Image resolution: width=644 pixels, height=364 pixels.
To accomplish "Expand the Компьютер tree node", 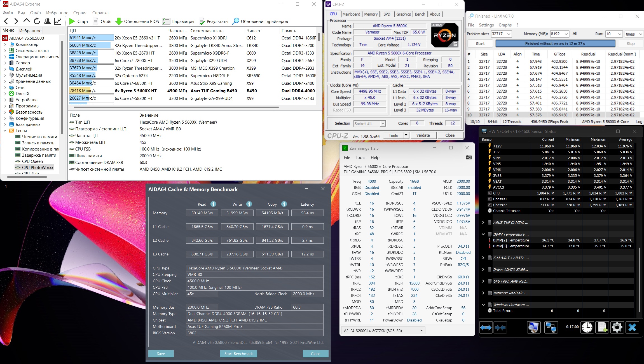I will pos(5,44).
